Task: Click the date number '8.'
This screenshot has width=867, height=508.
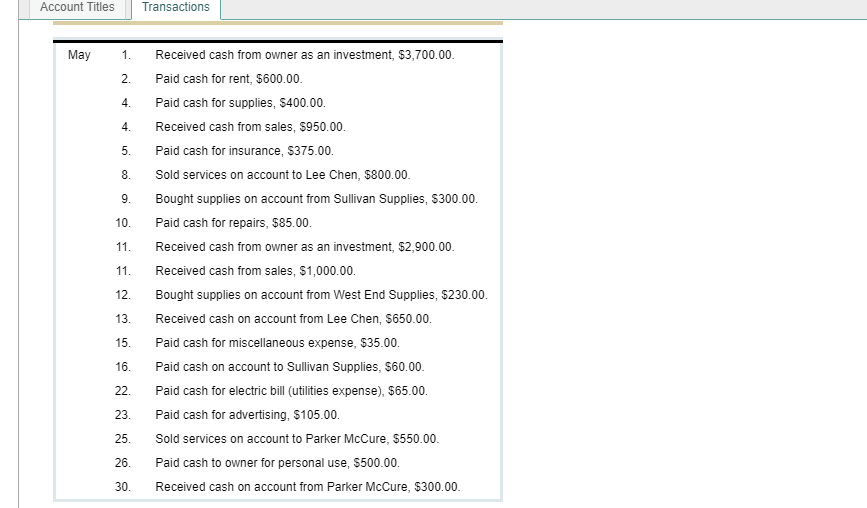Action: pos(126,175)
